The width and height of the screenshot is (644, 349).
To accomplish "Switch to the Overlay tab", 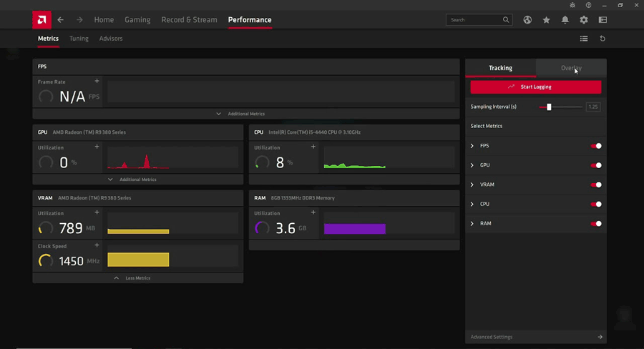I will (x=571, y=68).
